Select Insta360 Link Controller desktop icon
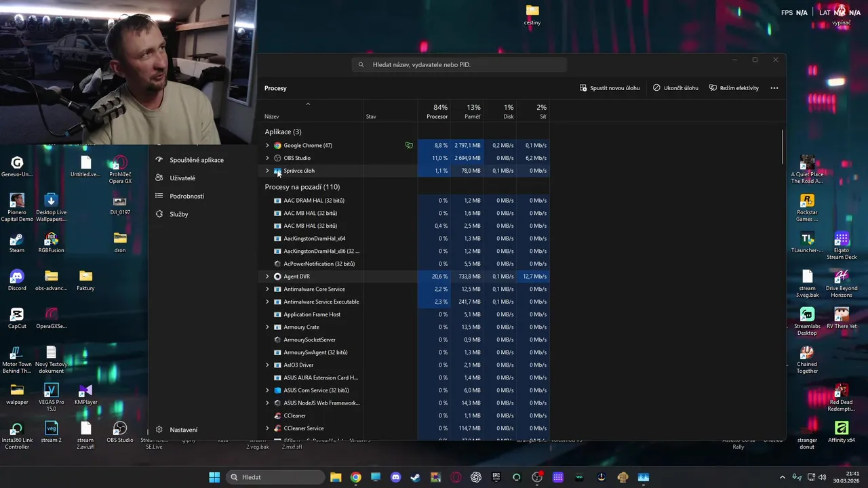 pos(17,436)
